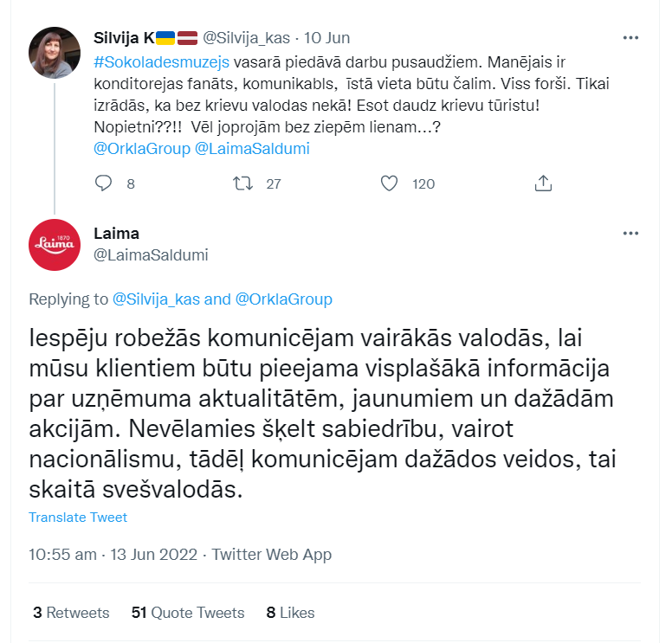
Task: Open the @OrklaGroup mention in Silvija's tweet
Action: pos(142,149)
